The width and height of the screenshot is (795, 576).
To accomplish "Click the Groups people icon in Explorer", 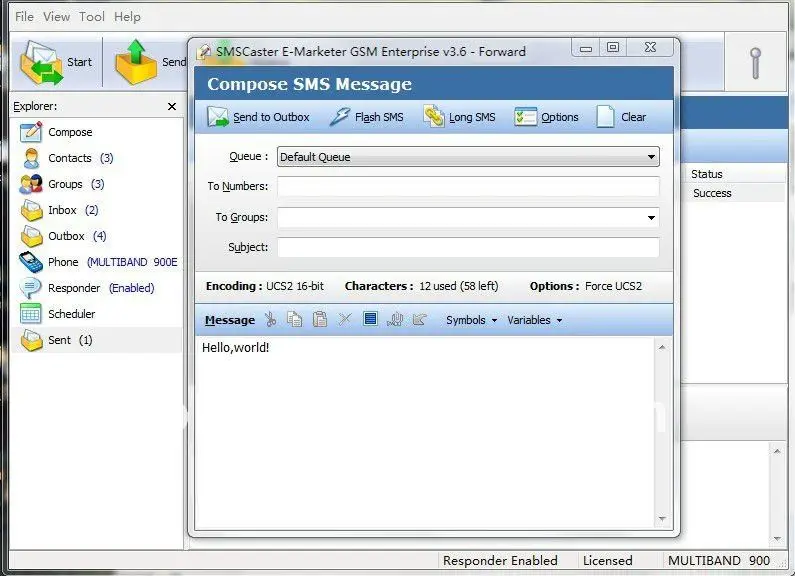I will 31,184.
